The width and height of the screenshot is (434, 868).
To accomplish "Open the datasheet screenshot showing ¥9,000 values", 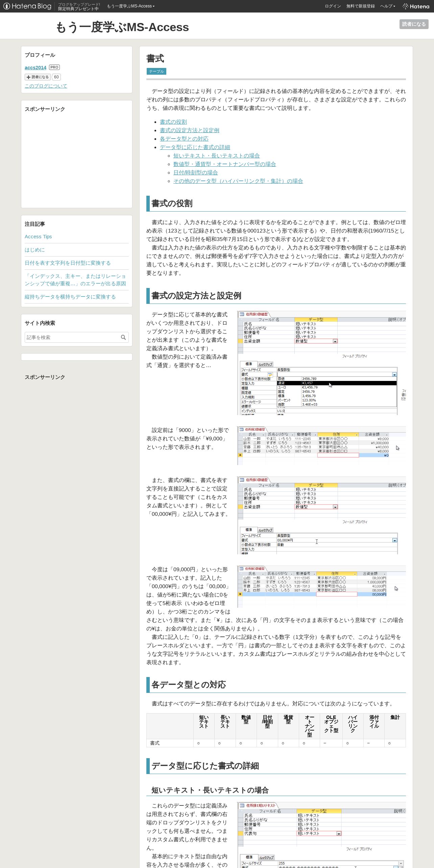I will [321, 446].
